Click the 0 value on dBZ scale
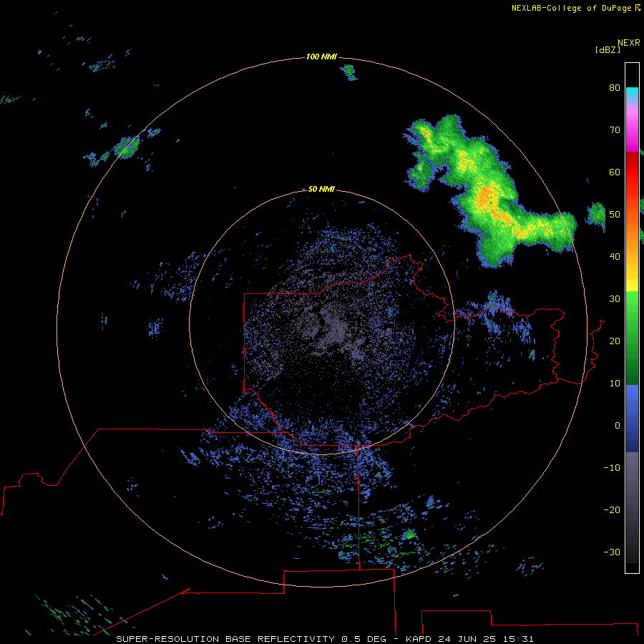Screen dimensions: 644x644 (618, 426)
